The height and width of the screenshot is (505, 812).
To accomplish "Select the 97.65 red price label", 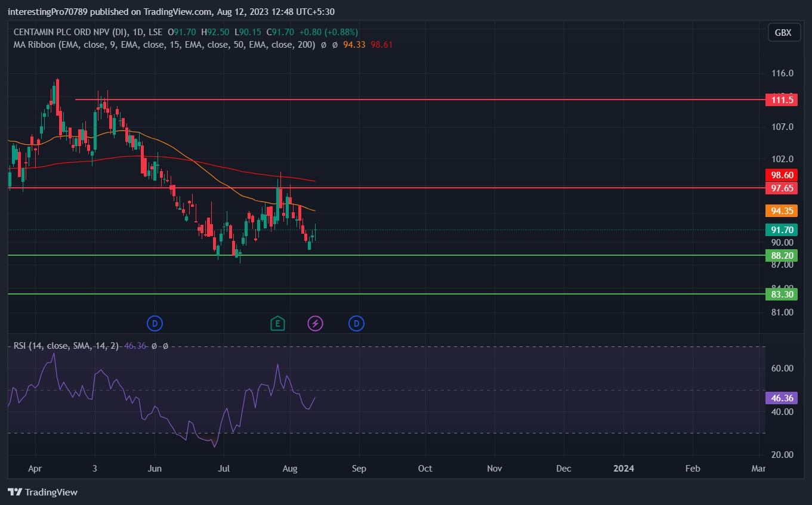I will pyautogui.click(x=782, y=188).
